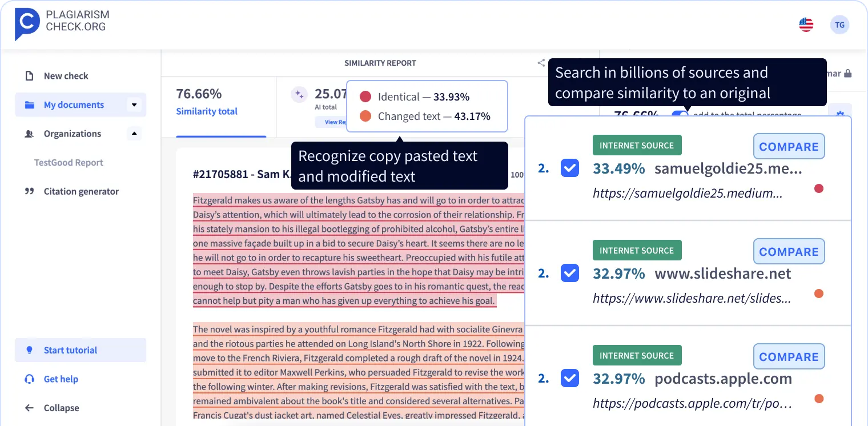Uncheck the samuelgoldie25 source checkbox

point(569,168)
